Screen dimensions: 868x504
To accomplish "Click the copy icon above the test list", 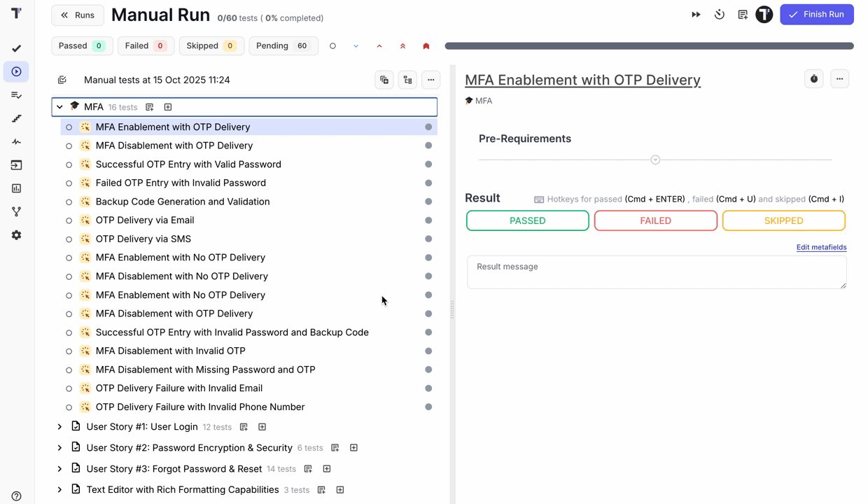I will [384, 80].
